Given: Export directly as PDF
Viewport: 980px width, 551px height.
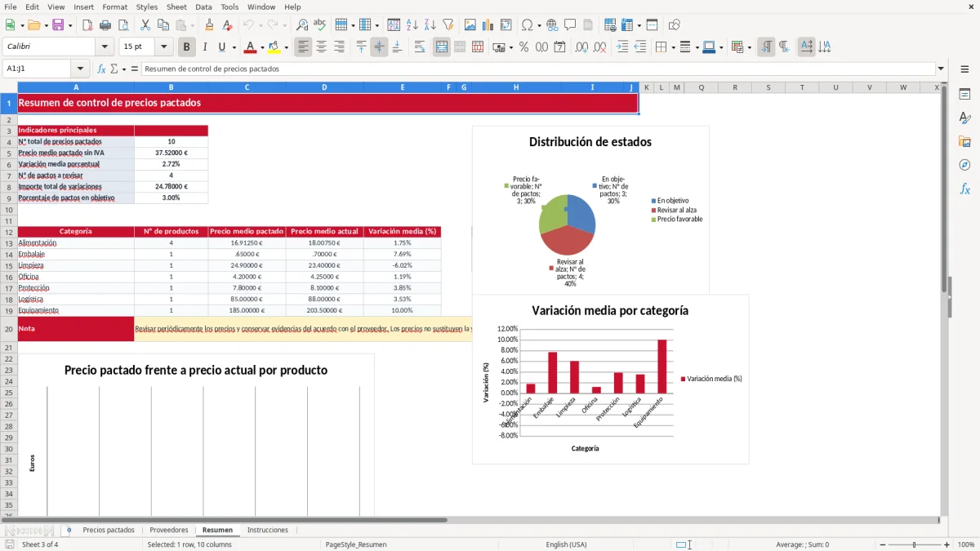Looking at the screenshot, I should tap(87, 25).
